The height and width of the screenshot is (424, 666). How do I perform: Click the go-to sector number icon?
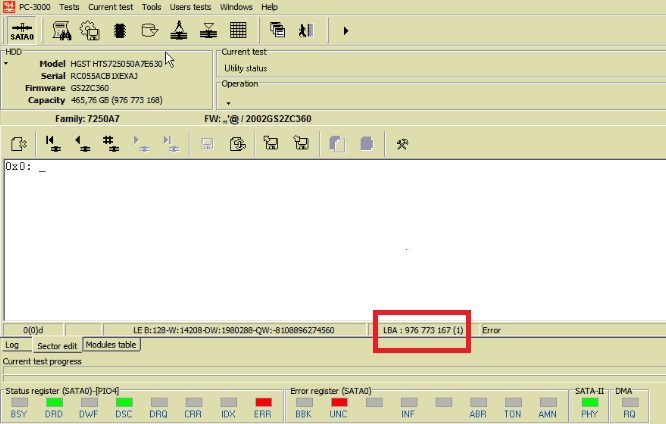[113, 144]
